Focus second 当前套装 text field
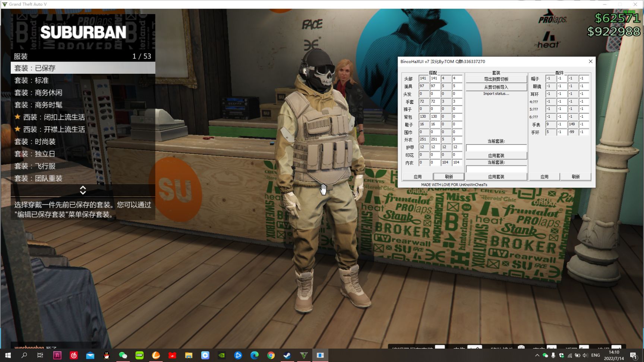 496,169
